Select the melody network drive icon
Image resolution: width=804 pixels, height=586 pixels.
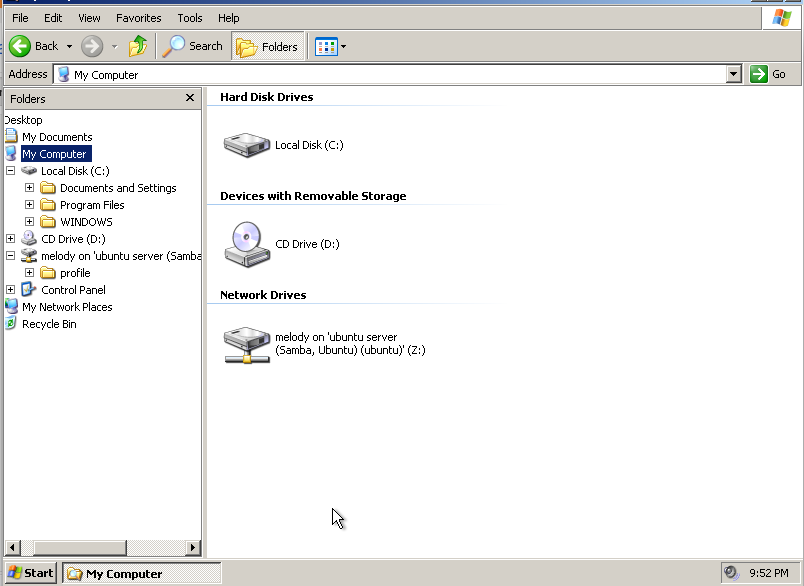pyautogui.click(x=247, y=345)
